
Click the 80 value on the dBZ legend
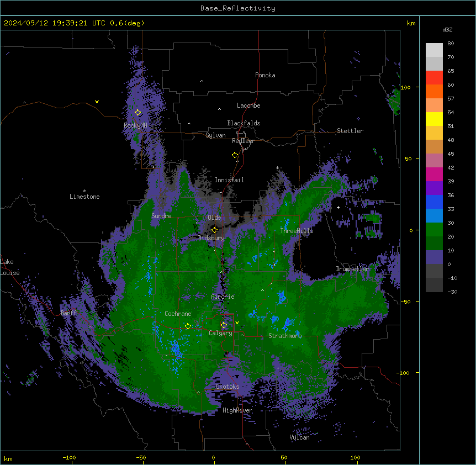coord(451,44)
